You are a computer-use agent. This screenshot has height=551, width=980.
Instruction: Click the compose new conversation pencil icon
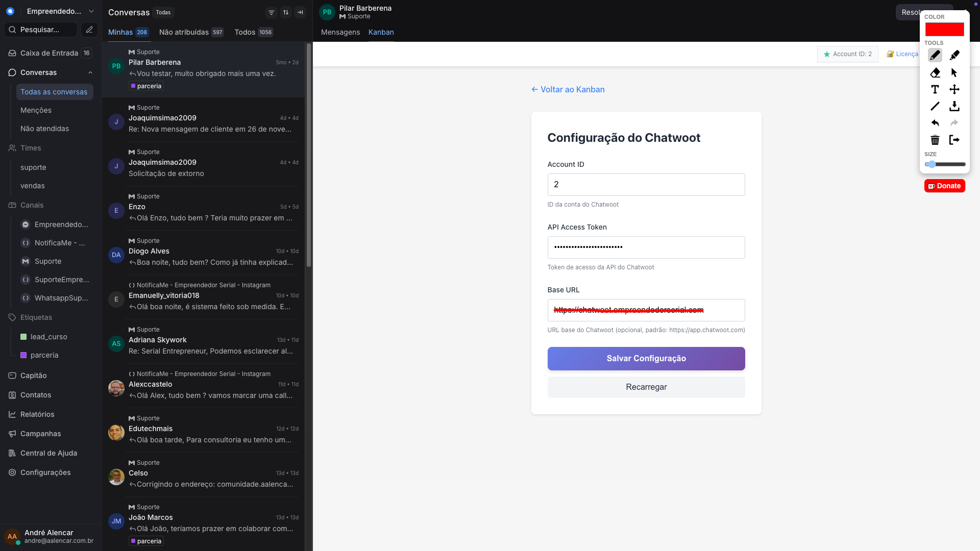(89, 30)
